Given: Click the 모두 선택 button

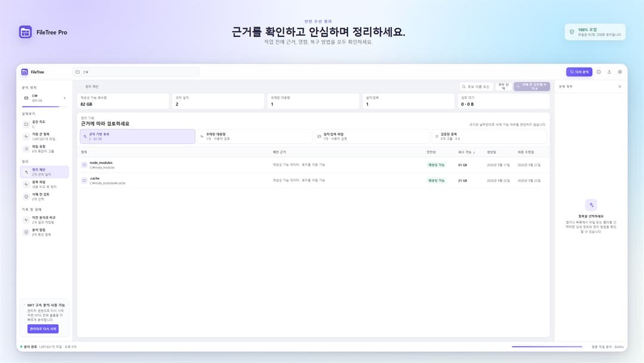Looking at the screenshot, I should click(503, 87).
